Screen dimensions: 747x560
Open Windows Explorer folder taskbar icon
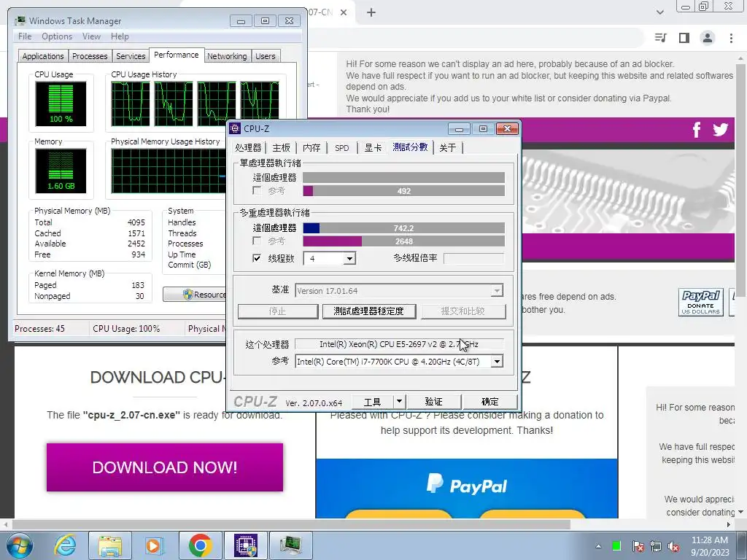click(110, 545)
